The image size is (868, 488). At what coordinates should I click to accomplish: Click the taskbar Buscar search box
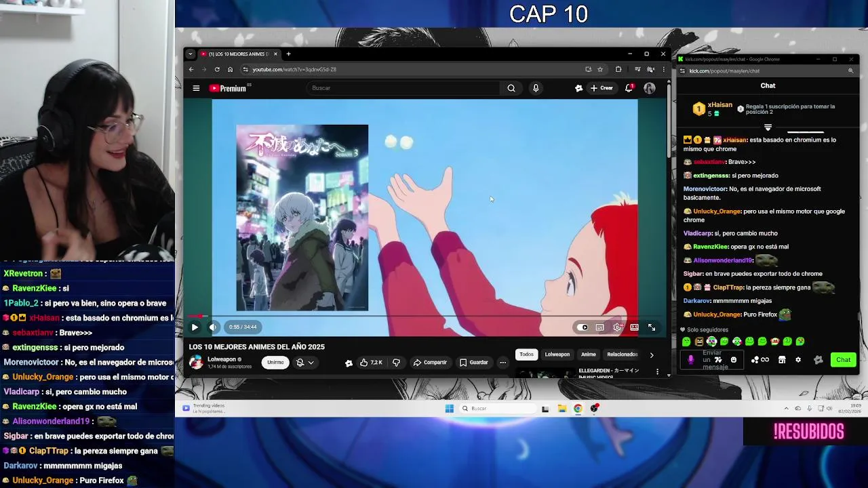click(498, 409)
